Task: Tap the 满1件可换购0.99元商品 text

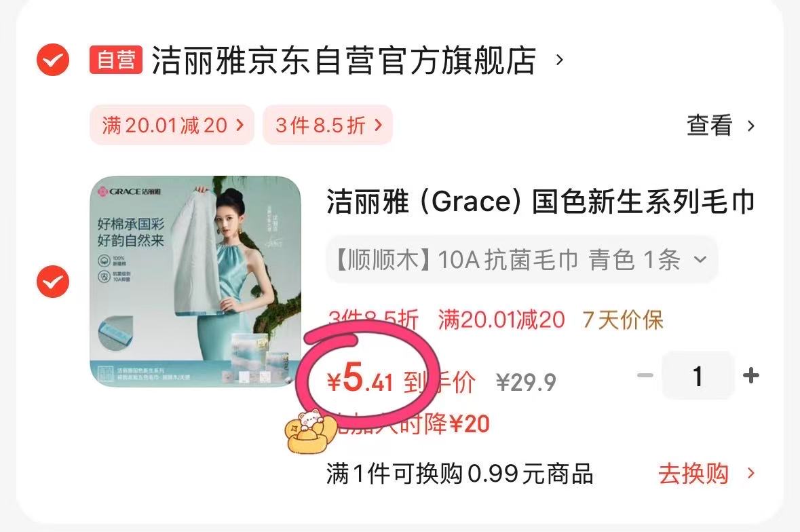Action: coord(459,474)
